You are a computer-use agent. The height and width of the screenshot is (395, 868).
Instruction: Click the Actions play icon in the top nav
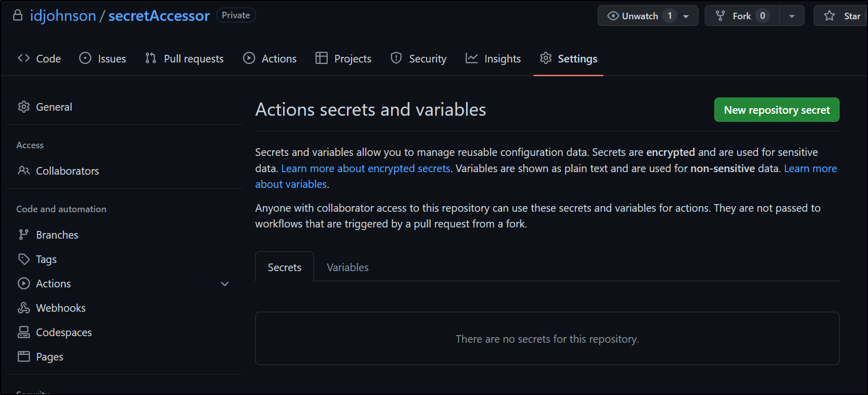[x=249, y=58]
